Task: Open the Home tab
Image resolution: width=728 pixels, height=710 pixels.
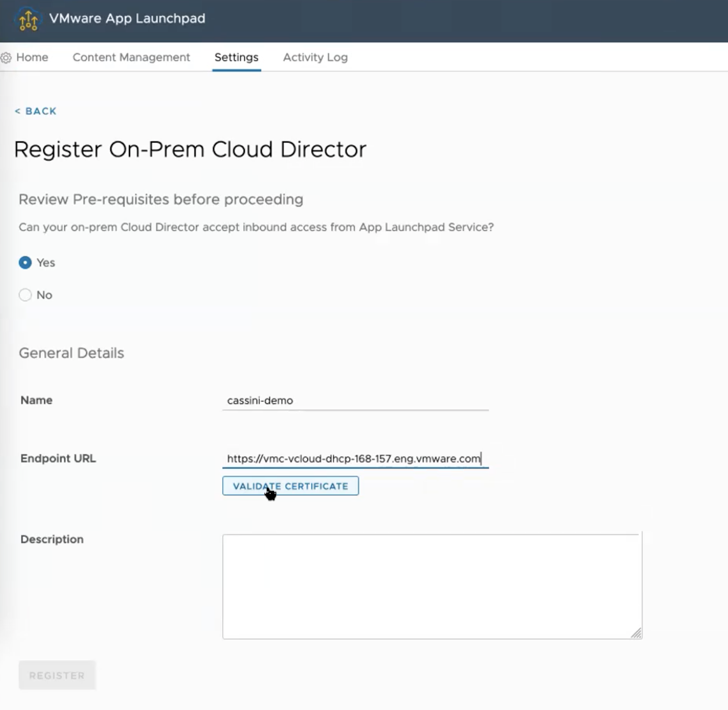Action: click(x=32, y=57)
